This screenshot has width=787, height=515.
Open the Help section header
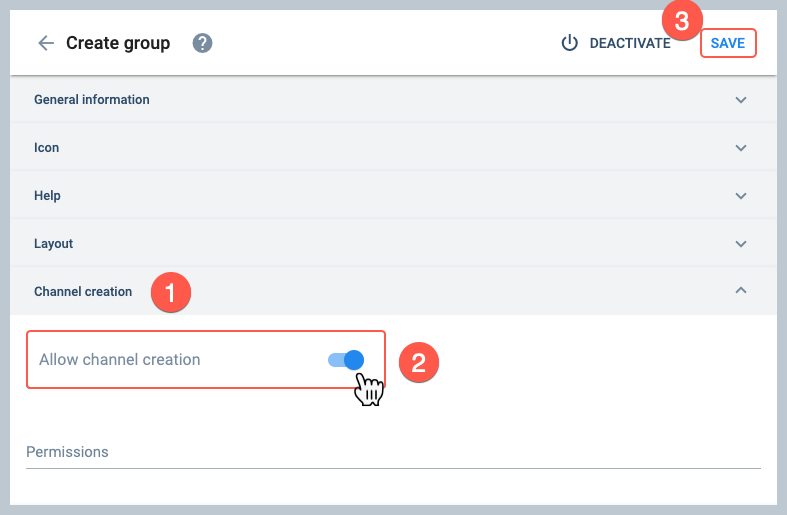pos(393,195)
